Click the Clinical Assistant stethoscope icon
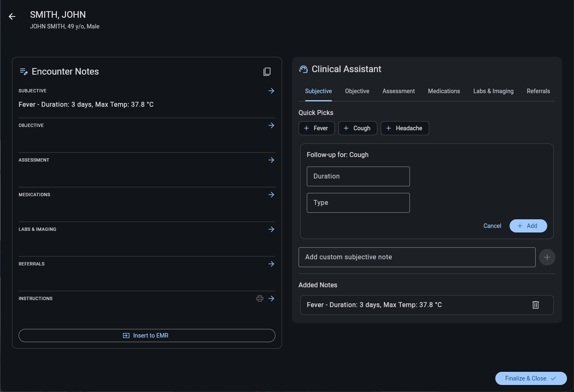This screenshot has height=392, width=574. [303, 69]
